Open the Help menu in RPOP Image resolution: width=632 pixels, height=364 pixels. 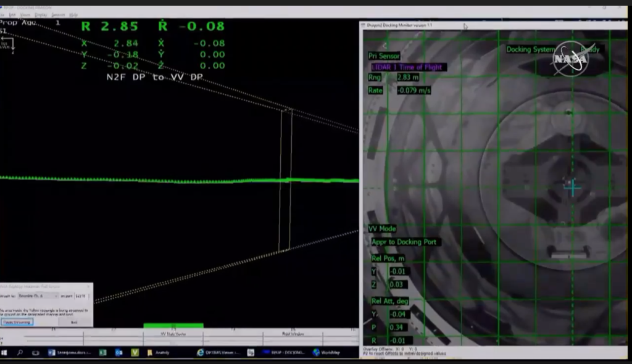click(x=73, y=15)
